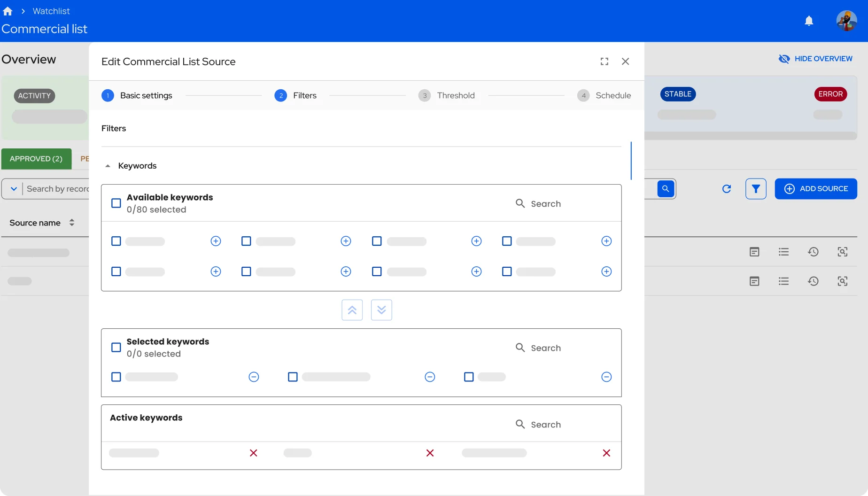Remove the first selected keyword

point(254,377)
